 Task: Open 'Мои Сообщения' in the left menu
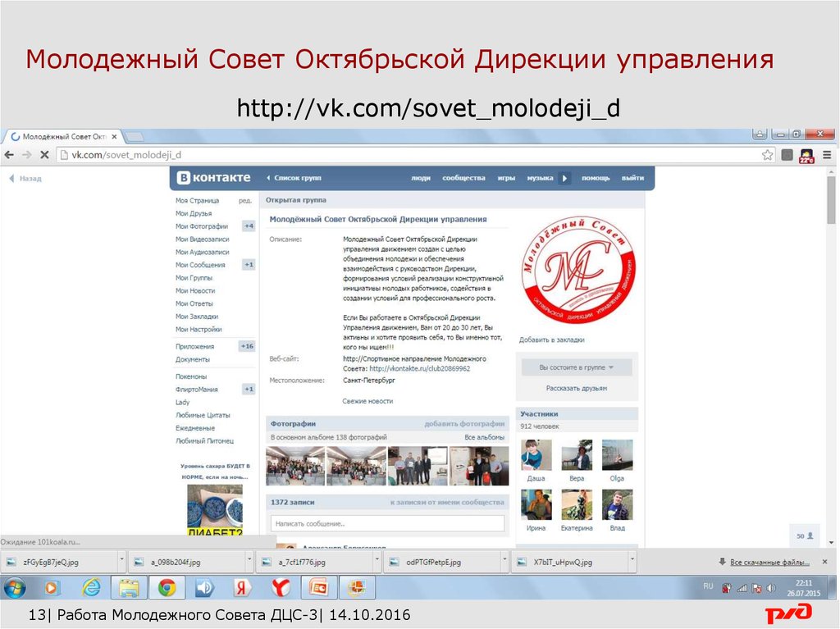pos(200,265)
